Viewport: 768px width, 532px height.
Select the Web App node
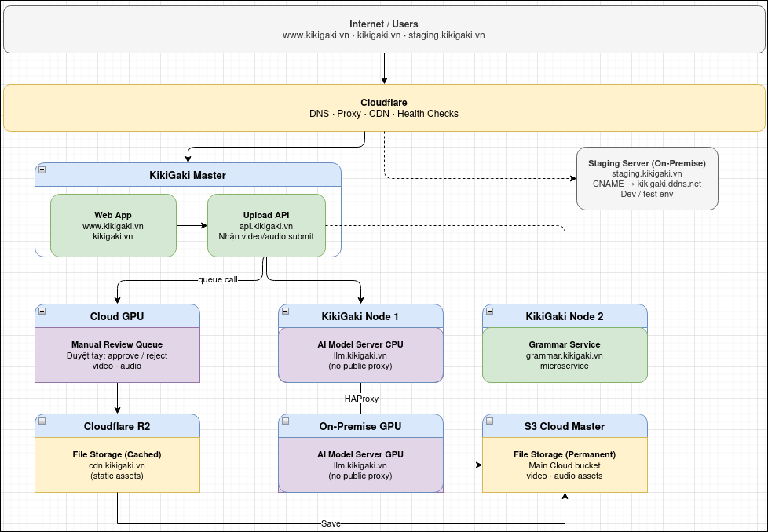pyautogui.click(x=113, y=226)
